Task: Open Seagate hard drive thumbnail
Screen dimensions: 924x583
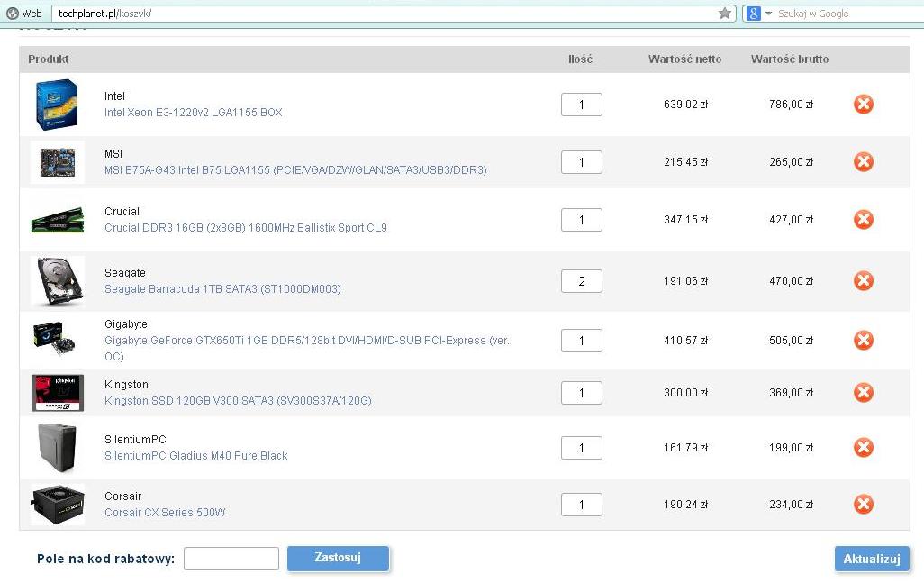Action: coord(57,281)
